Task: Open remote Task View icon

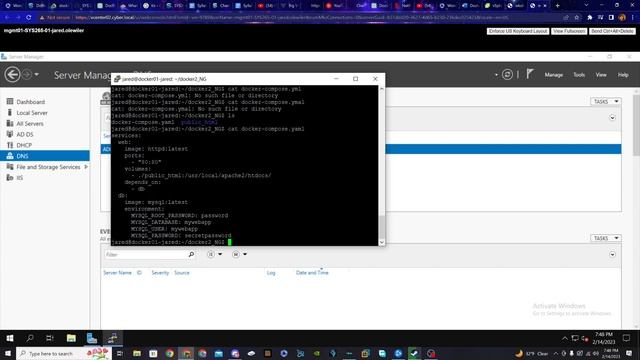Action: pos(50,338)
